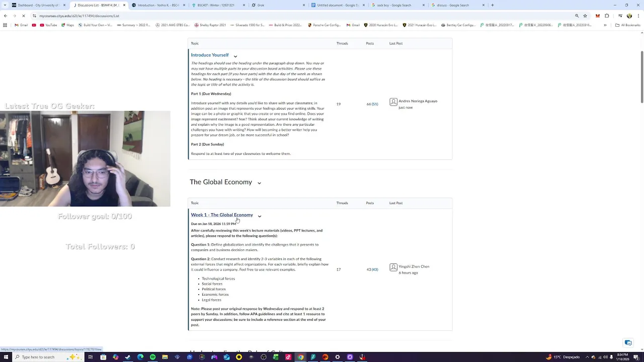Open Settings gear from taskbar

point(338,357)
